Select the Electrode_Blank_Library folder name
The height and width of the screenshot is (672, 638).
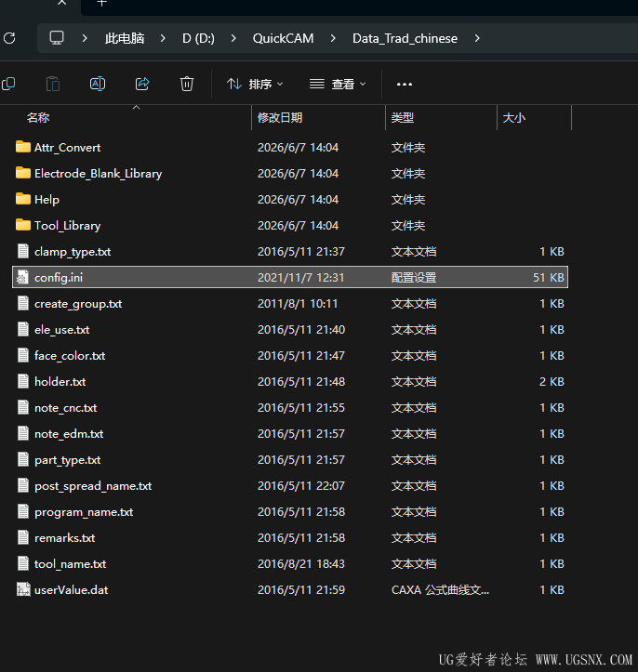pos(99,174)
